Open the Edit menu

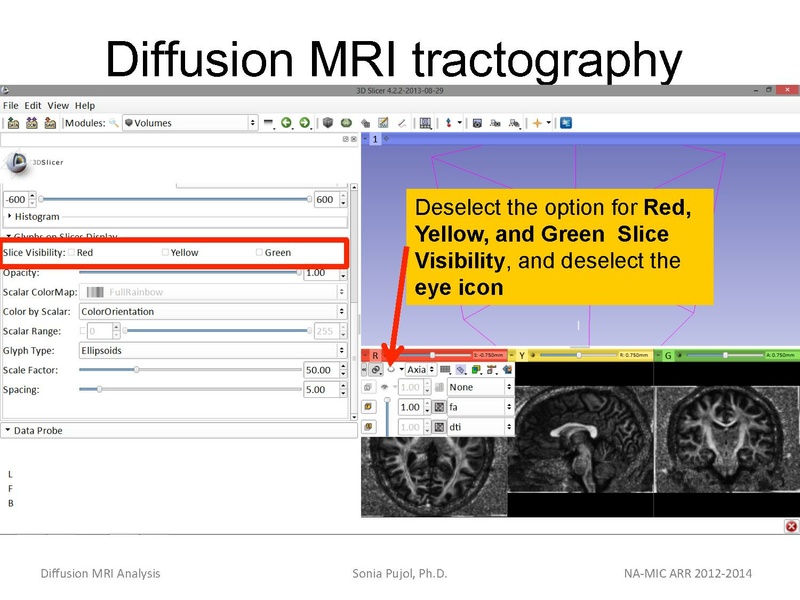(x=33, y=106)
